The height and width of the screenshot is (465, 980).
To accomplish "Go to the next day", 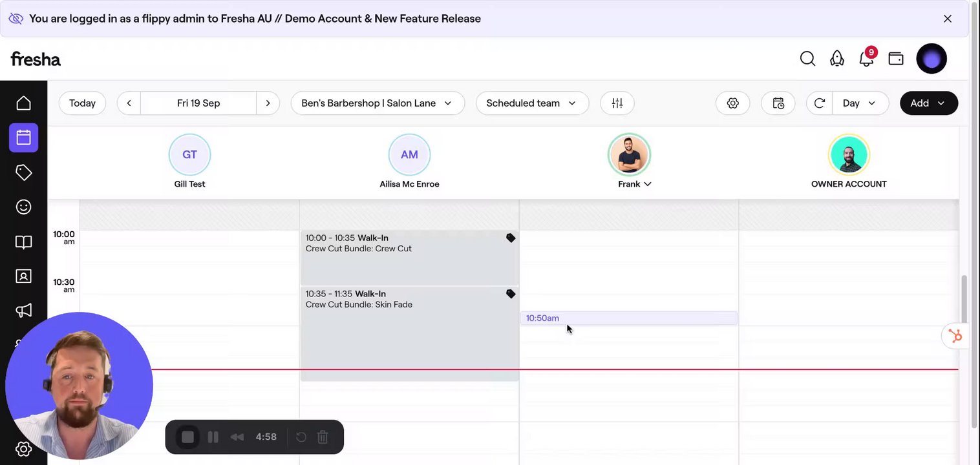I will (268, 103).
